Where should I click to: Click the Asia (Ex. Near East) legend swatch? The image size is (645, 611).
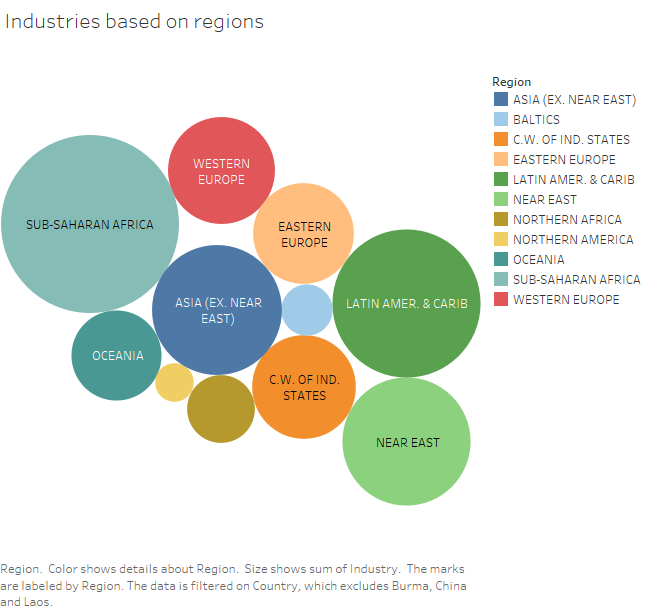[x=500, y=100]
